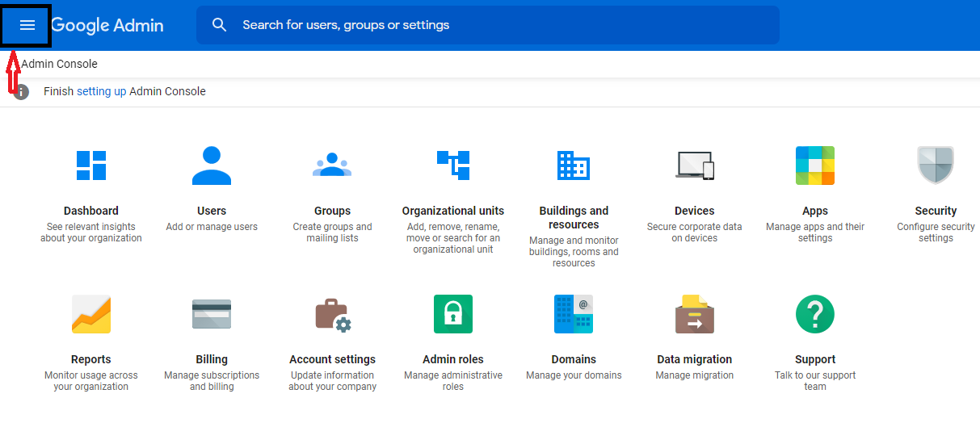Open the Admin roles lock icon

pyautogui.click(x=453, y=314)
